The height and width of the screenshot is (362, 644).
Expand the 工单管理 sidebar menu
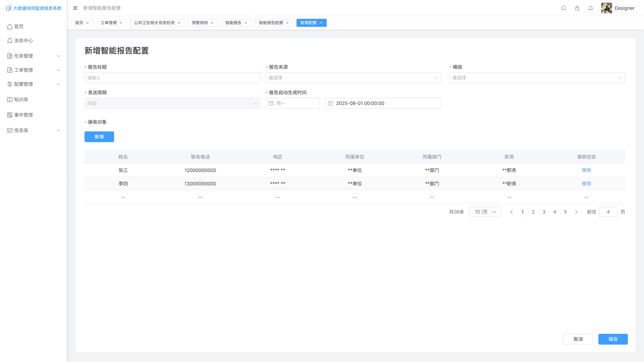(33, 70)
